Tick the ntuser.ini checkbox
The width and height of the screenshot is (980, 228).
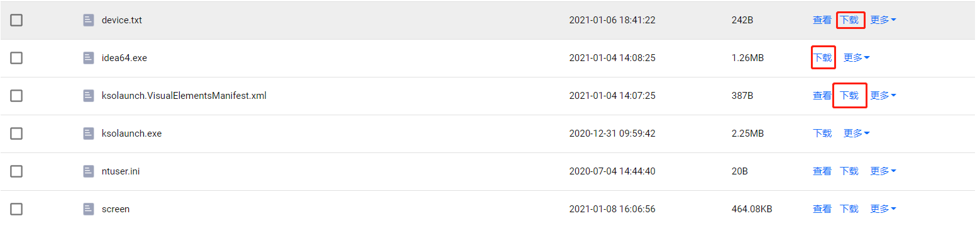coord(16,171)
